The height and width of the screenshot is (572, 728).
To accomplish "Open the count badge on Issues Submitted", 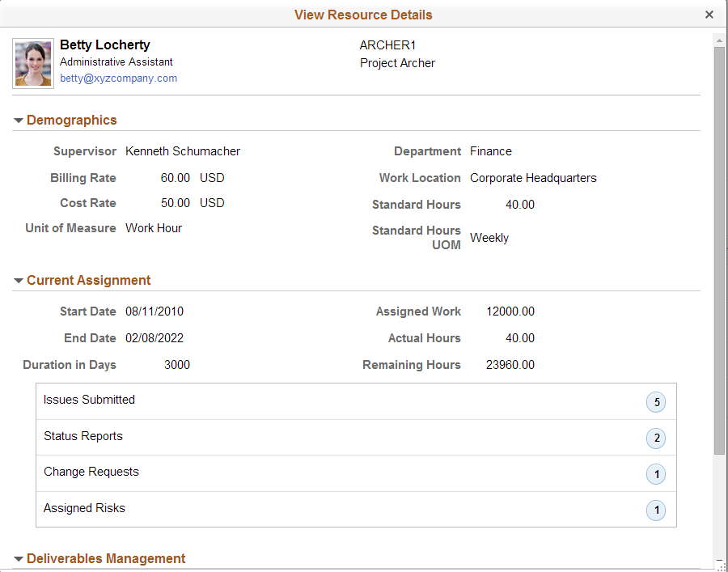I will click(656, 401).
